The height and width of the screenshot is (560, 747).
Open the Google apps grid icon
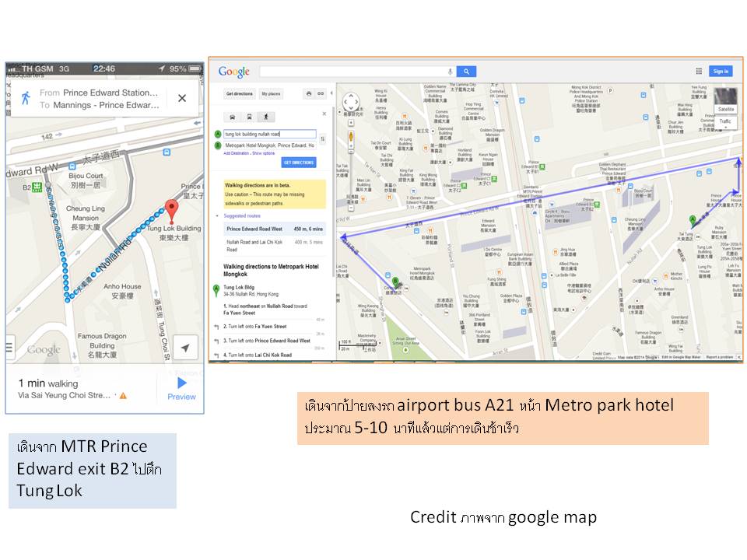tap(699, 72)
